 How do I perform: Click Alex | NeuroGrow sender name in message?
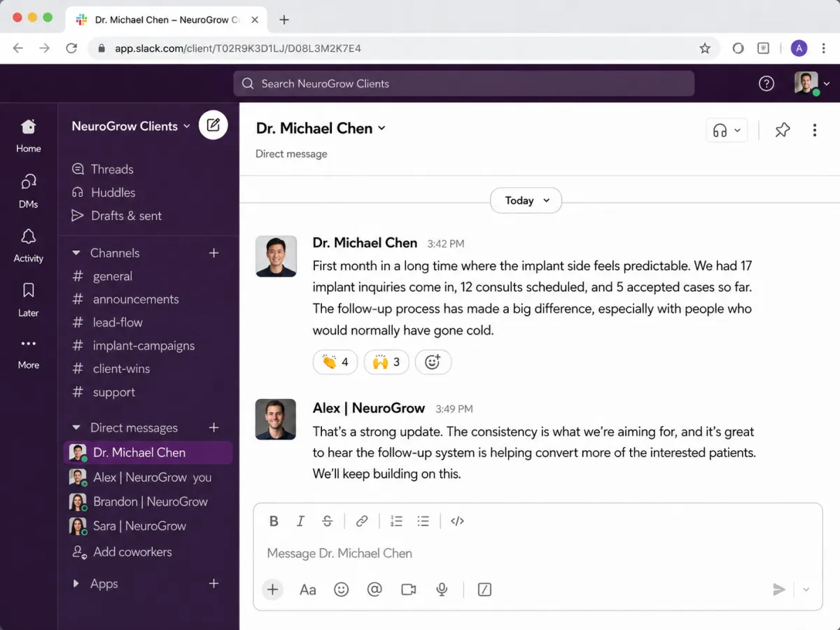click(369, 408)
